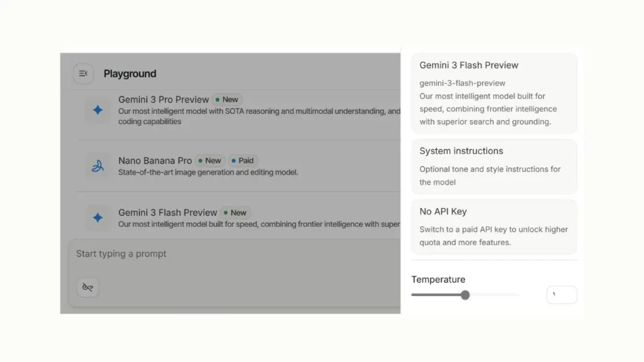Select the Gemini 3 Pro Preview model
This screenshot has width=644, height=362.
[163, 99]
